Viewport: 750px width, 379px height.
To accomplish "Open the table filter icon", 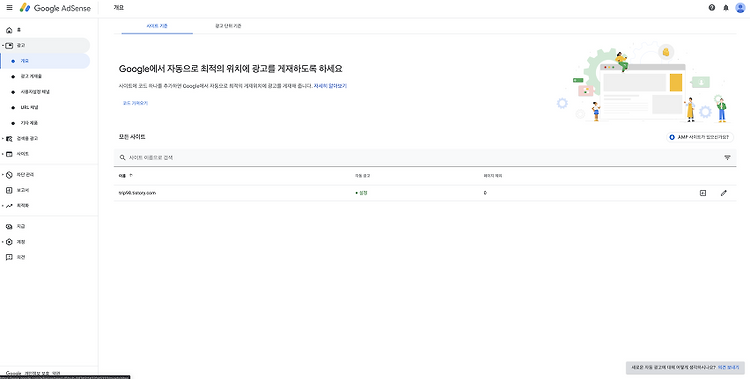I will (728, 157).
